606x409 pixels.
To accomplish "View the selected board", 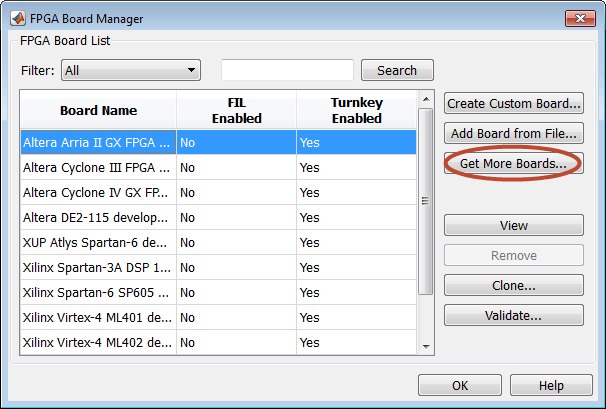I will [x=514, y=225].
